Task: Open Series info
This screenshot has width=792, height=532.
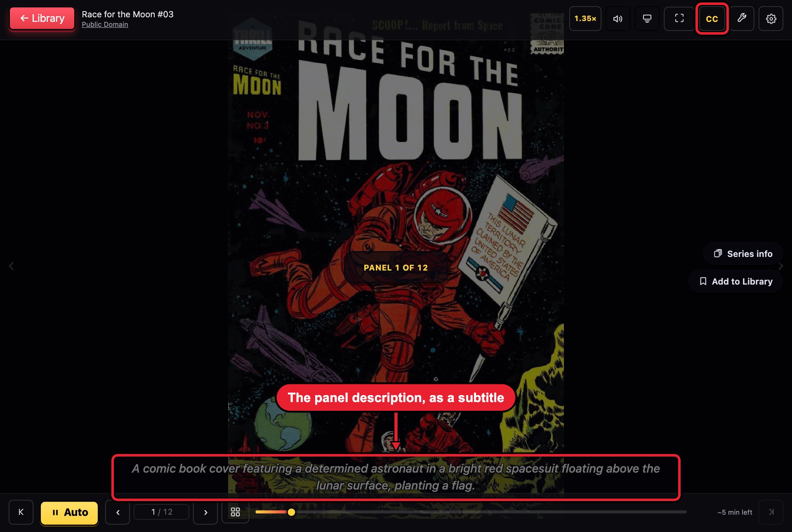Action: tap(743, 254)
